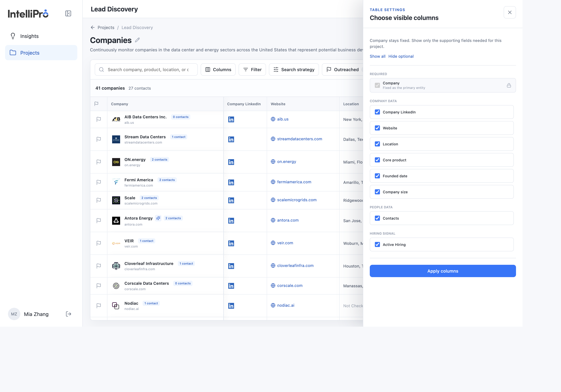Open LinkedIn icon for Corscale Data Centers
This screenshot has height=392, width=561.
(231, 286)
